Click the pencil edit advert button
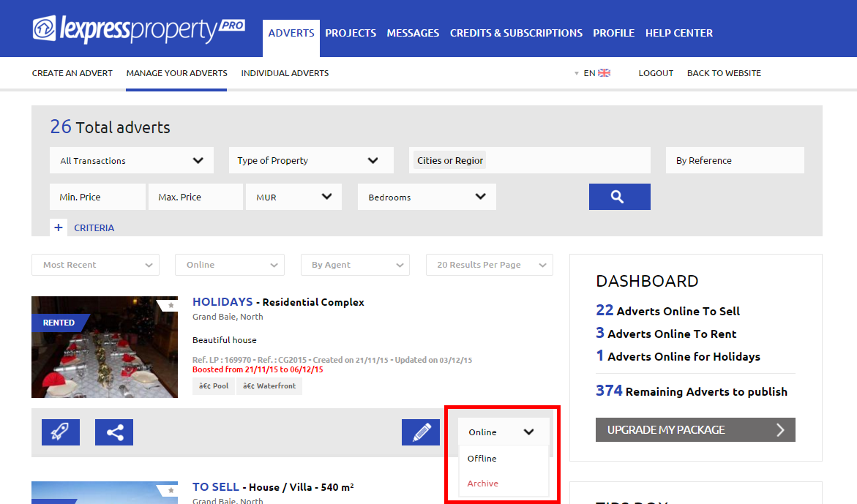Viewport: 857px width, 504px height. (x=421, y=432)
